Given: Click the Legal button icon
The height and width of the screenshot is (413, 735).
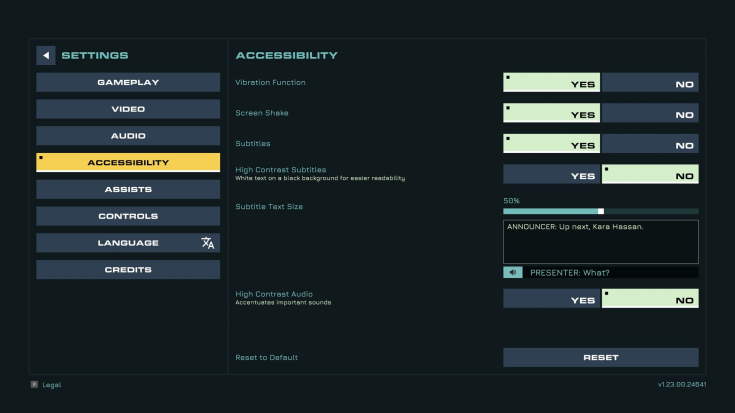Looking at the screenshot, I should [34, 384].
